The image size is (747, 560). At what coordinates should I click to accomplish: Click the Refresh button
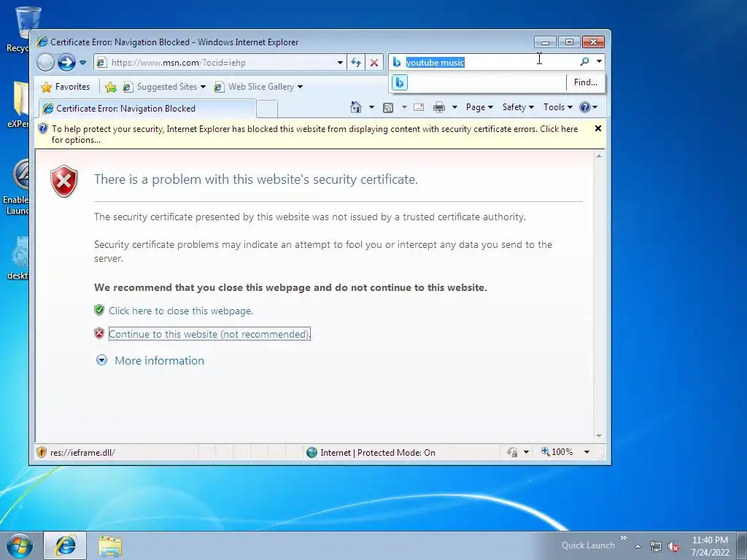356,63
